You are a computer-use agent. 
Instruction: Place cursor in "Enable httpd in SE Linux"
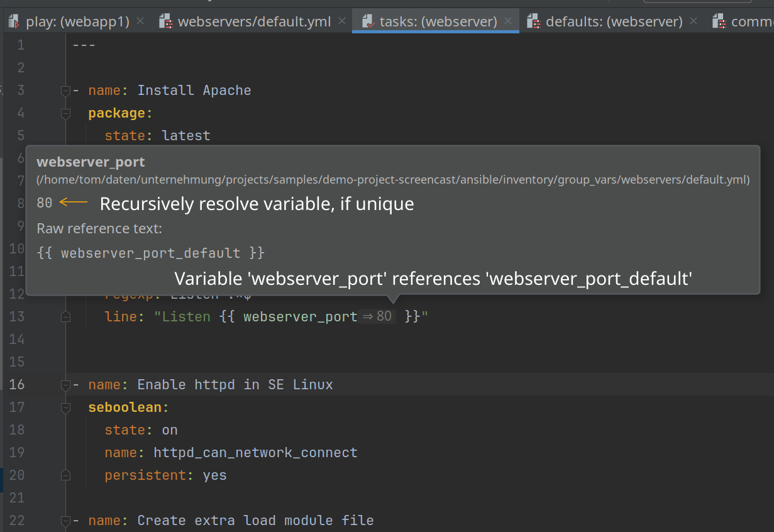[x=235, y=385]
